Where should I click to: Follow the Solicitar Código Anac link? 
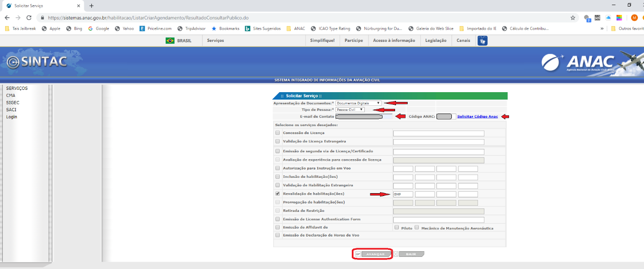click(x=477, y=117)
